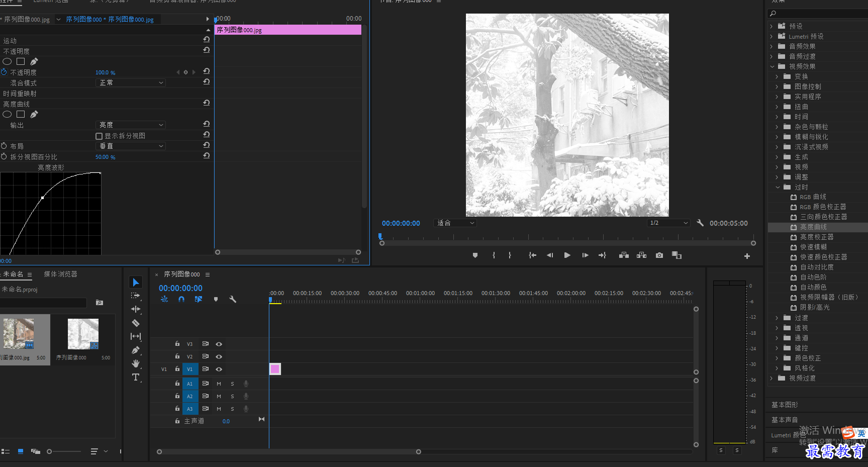Solo audio track A2
Viewport: 868px width, 467px height.
point(232,396)
